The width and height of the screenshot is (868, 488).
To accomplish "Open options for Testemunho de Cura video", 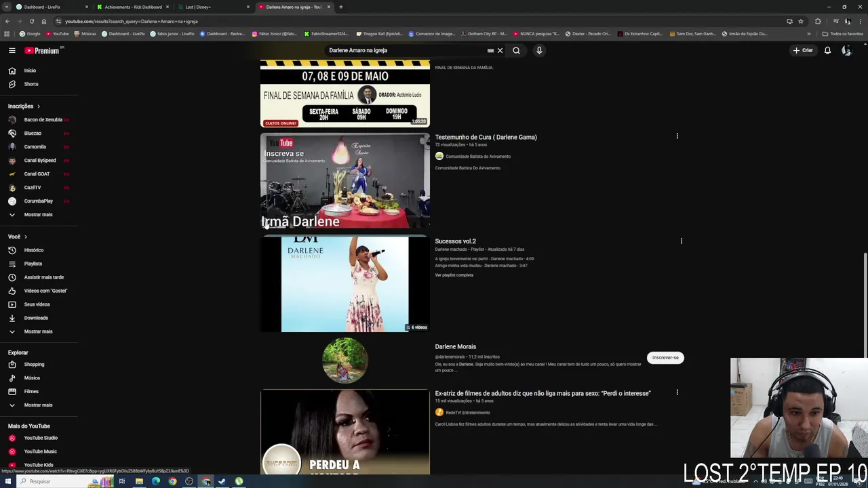I will coord(677,136).
